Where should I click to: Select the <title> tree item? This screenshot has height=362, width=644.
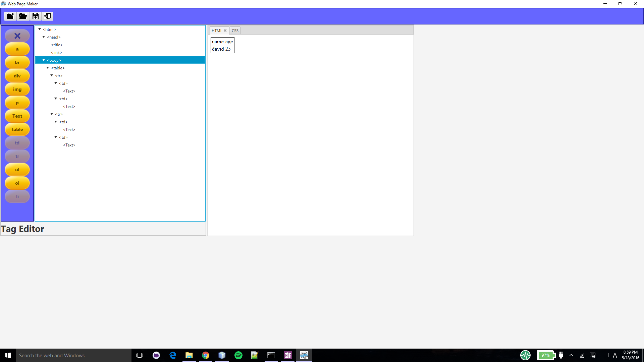click(57, 45)
